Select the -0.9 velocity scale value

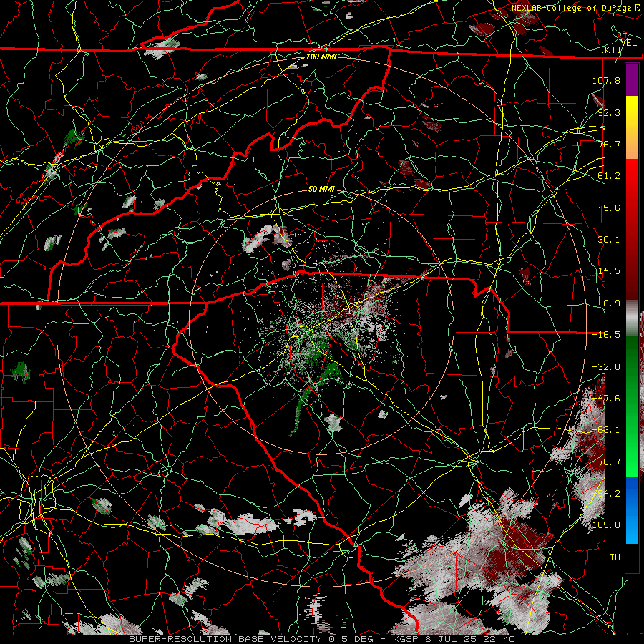point(609,303)
